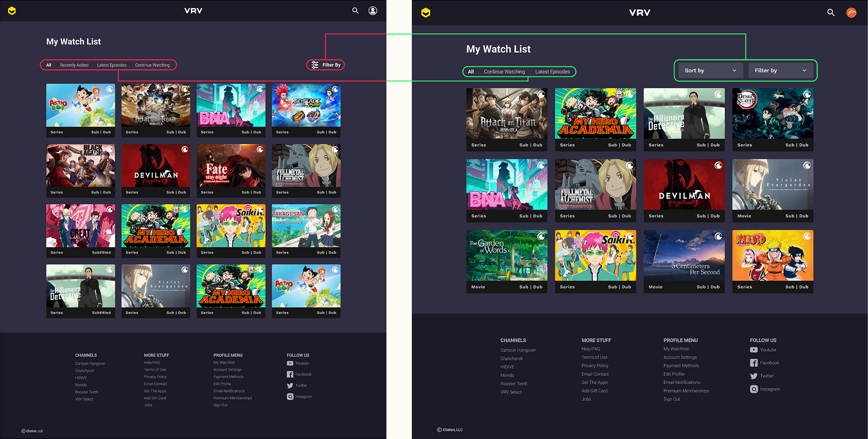Click the Twitter icon in left mockup footer

[290, 386]
